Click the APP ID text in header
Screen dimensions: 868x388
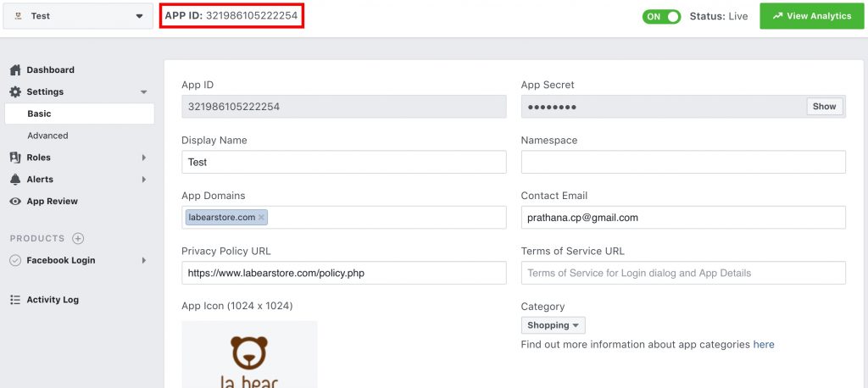pos(231,16)
